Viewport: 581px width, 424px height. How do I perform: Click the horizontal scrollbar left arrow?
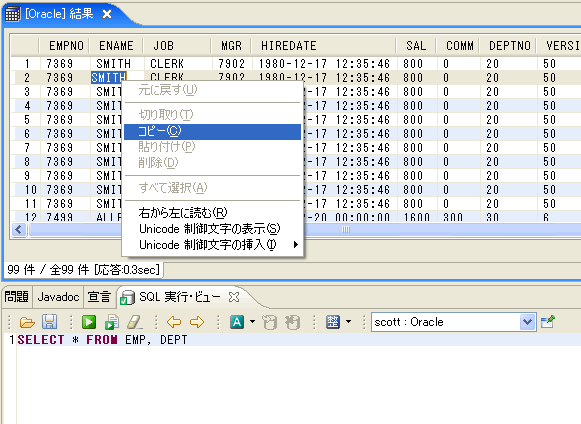click(x=19, y=229)
